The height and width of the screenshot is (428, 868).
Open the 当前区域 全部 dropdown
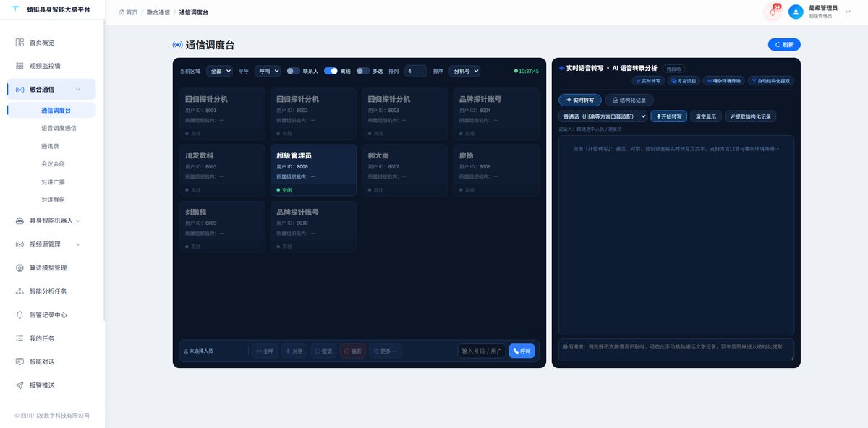click(219, 71)
